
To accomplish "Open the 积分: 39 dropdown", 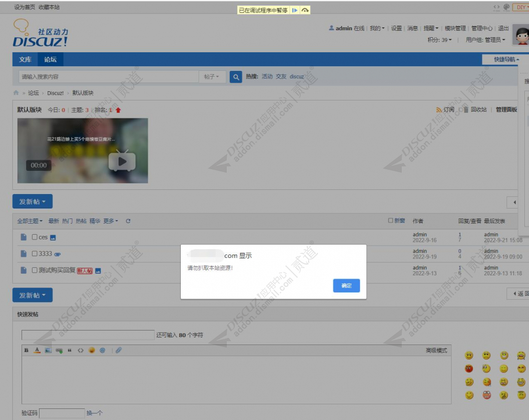I will (x=439, y=40).
